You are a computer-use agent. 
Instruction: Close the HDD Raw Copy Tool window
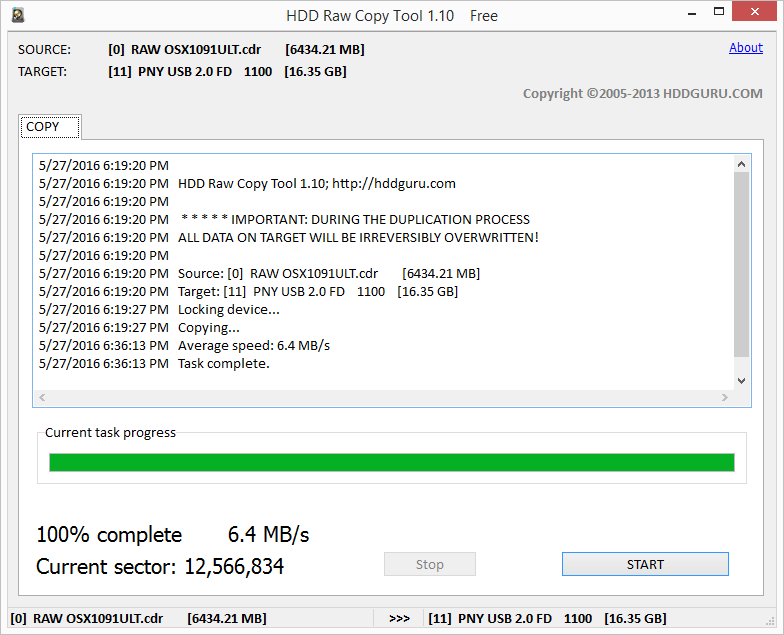pos(754,12)
